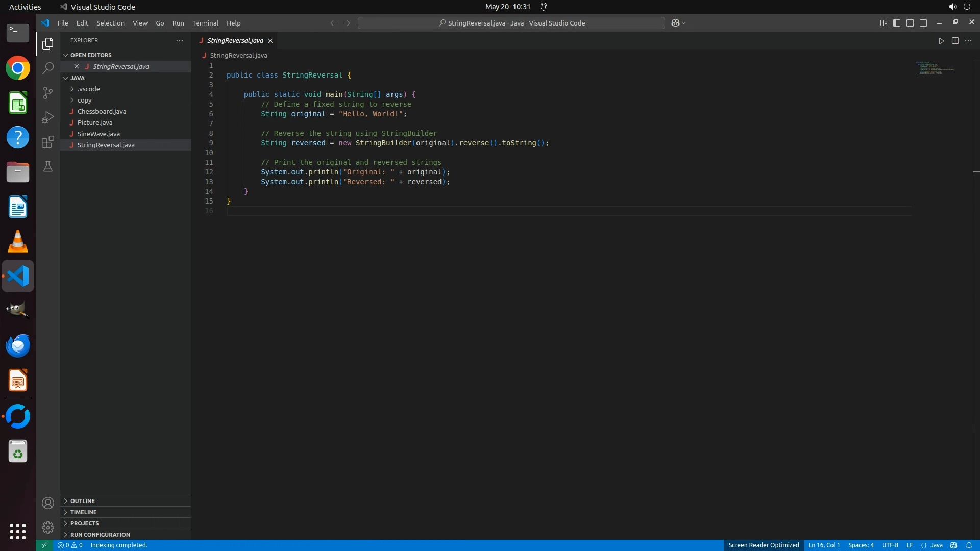Expand the OUTLINE section
The height and width of the screenshot is (551, 980).
click(x=83, y=501)
